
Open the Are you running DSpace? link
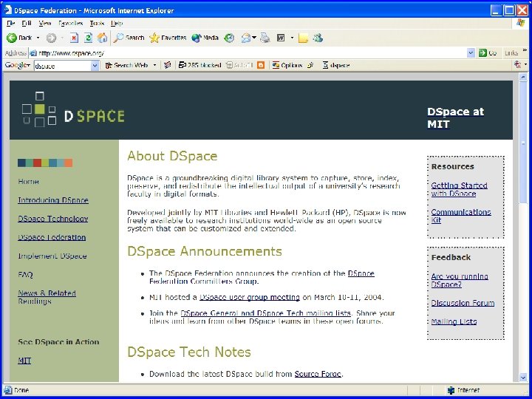coord(460,280)
